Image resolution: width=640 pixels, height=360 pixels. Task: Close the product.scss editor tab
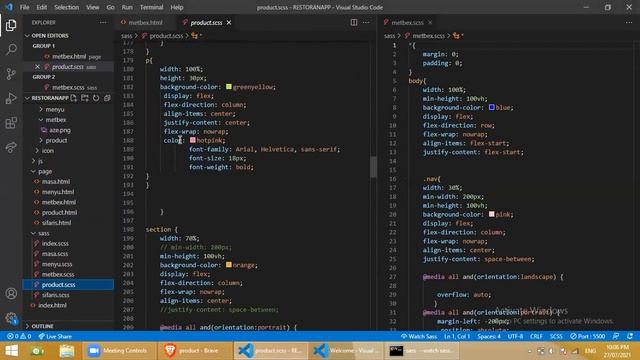pyautogui.click(x=229, y=22)
